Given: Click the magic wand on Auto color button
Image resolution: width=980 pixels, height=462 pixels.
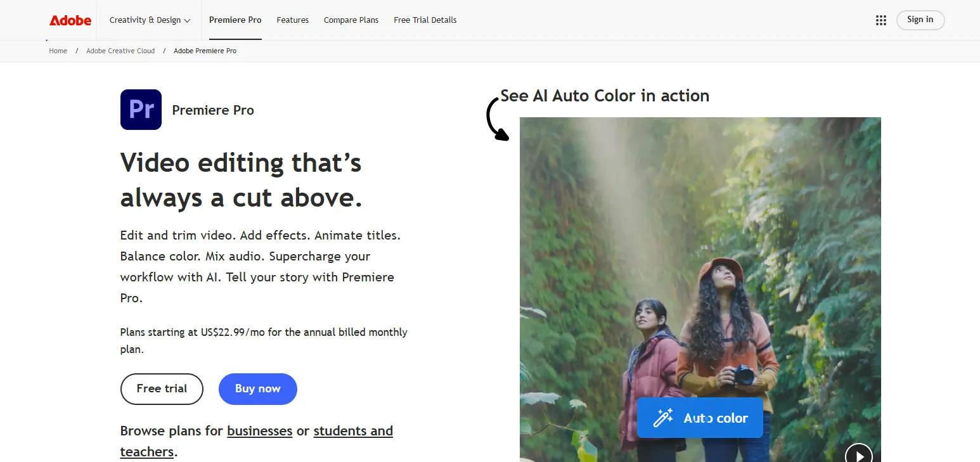Looking at the screenshot, I should 663,417.
